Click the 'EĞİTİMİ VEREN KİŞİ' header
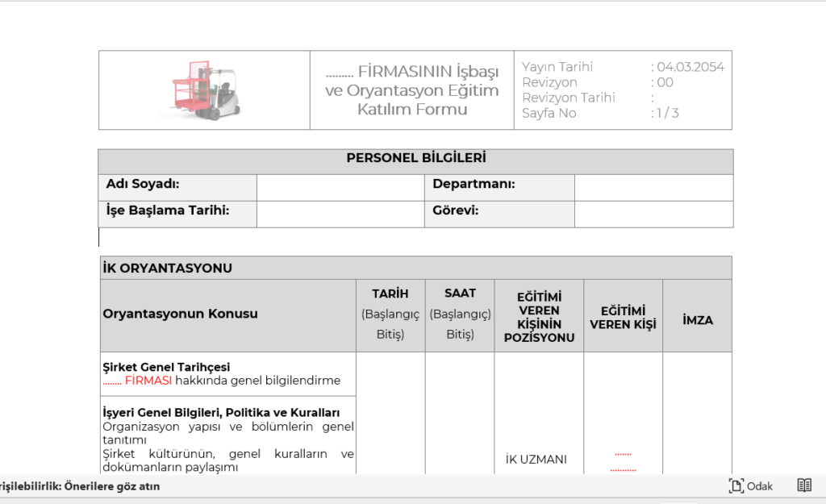The width and height of the screenshot is (826, 504). click(x=623, y=318)
